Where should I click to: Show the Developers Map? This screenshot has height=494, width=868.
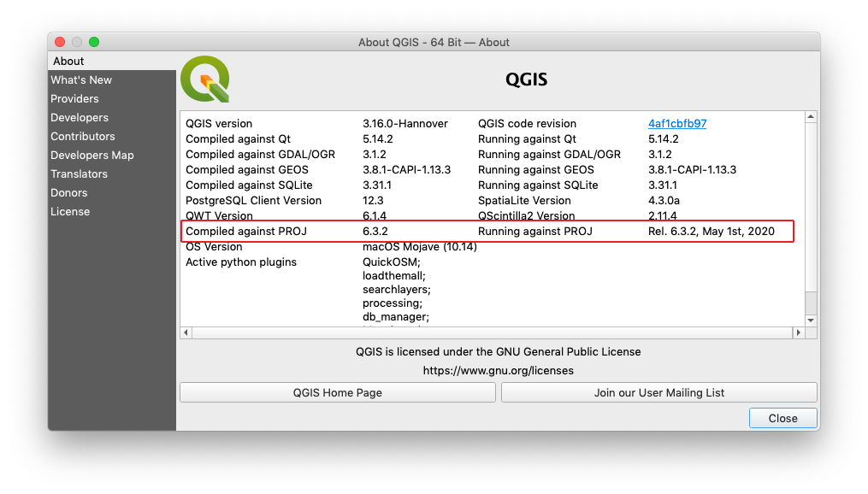[92, 155]
